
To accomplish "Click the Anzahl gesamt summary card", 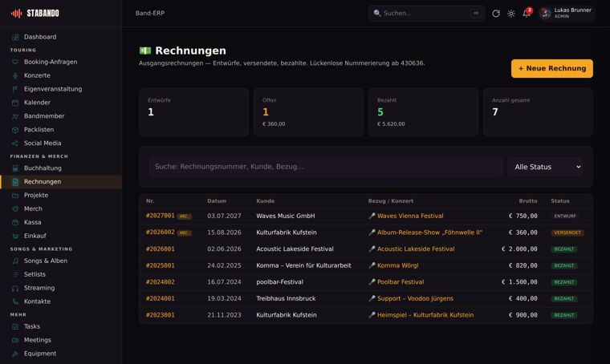I will click(x=538, y=112).
